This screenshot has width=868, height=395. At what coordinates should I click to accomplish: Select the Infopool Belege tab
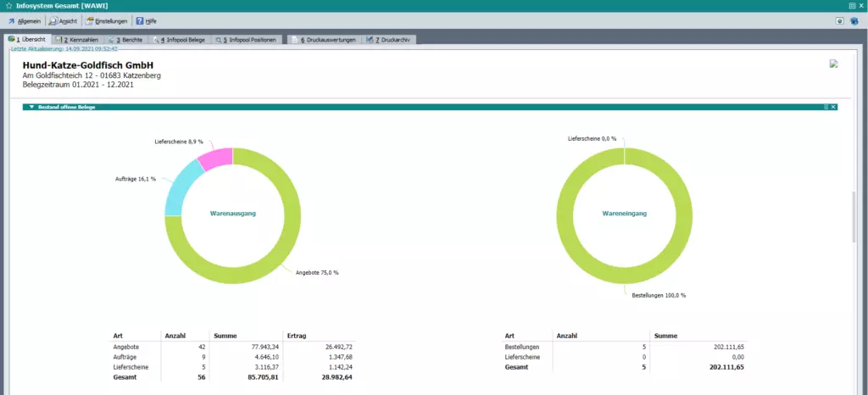point(179,40)
